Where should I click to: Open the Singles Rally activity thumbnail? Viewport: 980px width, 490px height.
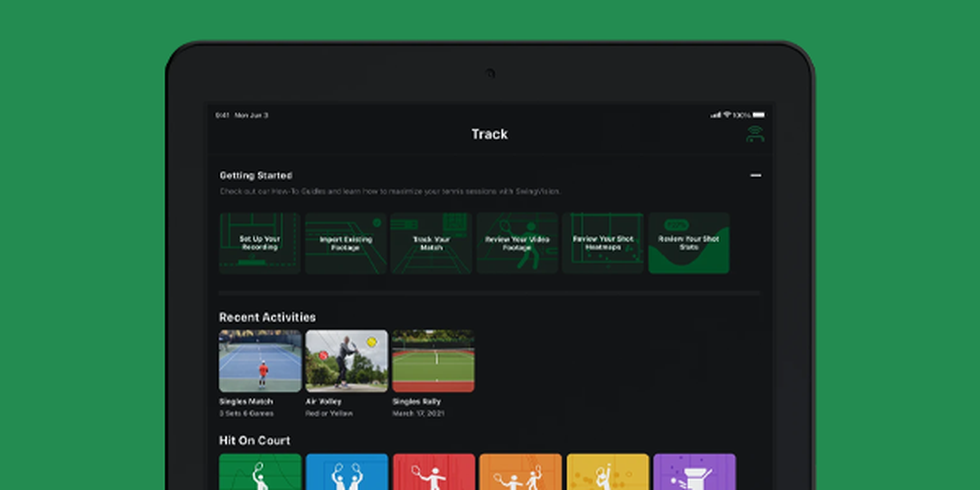pos(433,361)
